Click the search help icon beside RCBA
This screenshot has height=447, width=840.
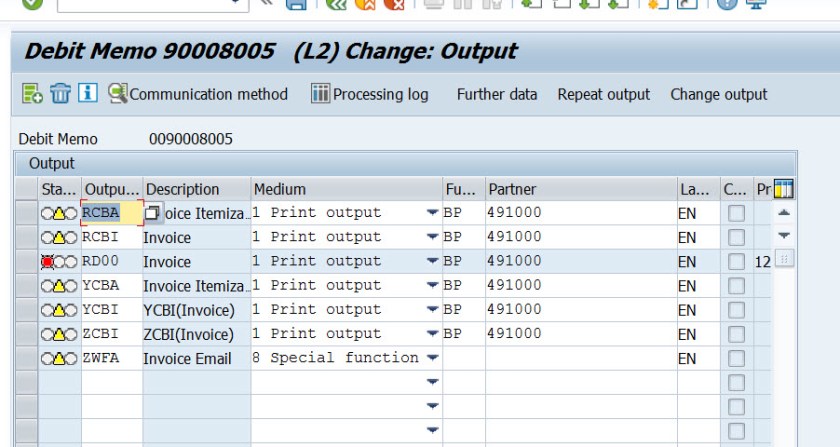[153, 213]
